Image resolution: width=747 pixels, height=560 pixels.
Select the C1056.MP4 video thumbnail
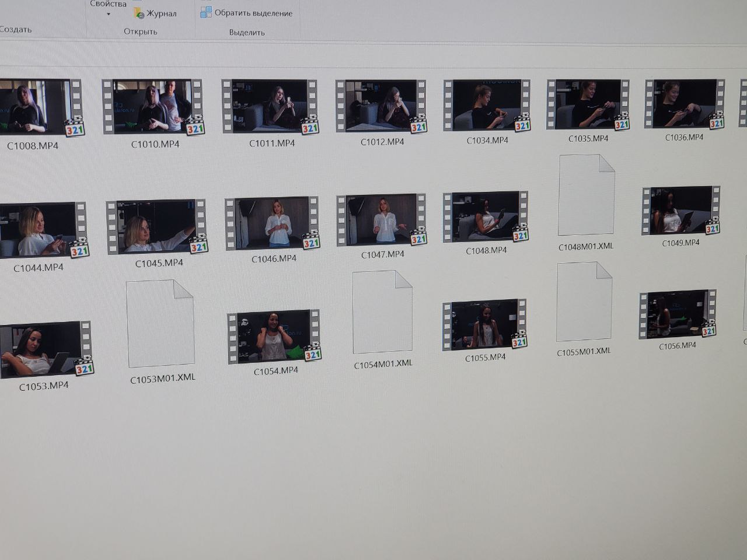click(x=678, y=314)
